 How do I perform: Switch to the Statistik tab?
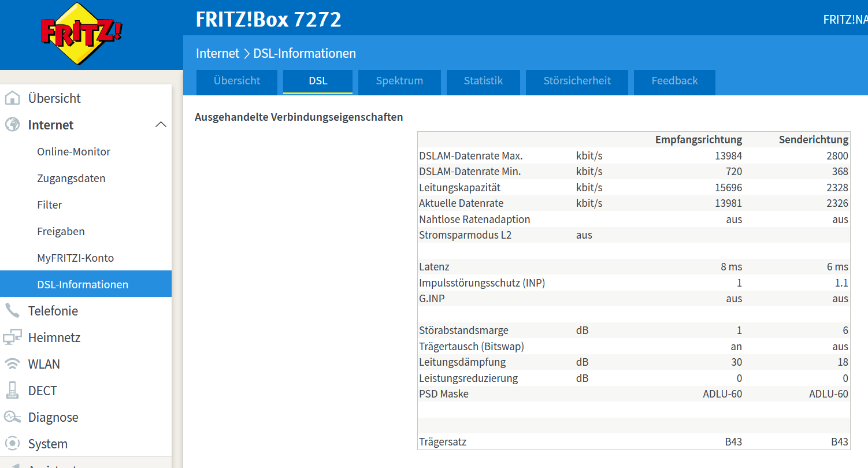(483, 81)
